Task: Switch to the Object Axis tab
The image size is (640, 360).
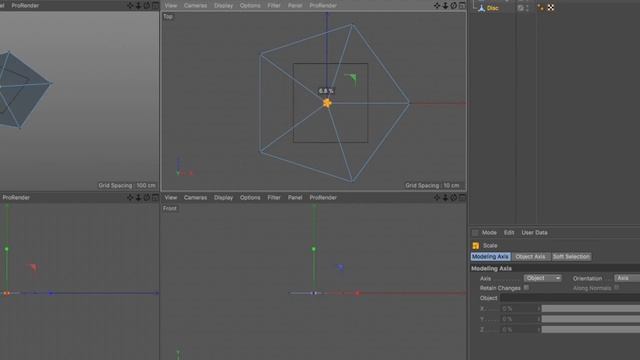Action: (x=530, y=256)
